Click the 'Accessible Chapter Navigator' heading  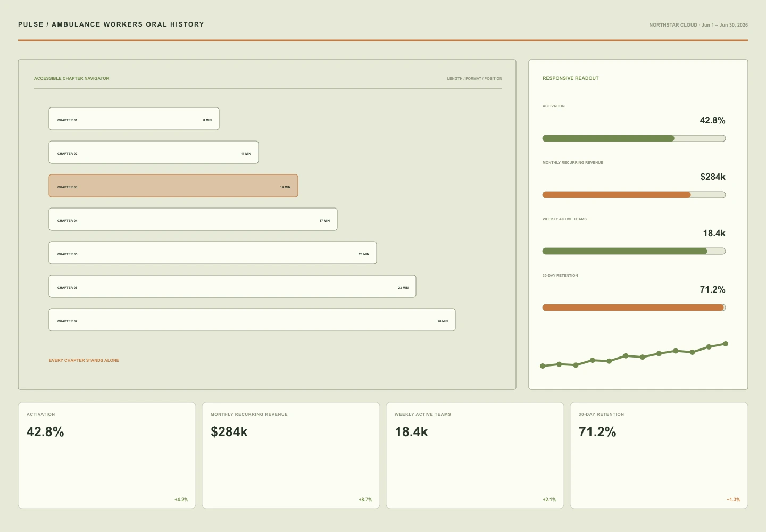point(72,78)
